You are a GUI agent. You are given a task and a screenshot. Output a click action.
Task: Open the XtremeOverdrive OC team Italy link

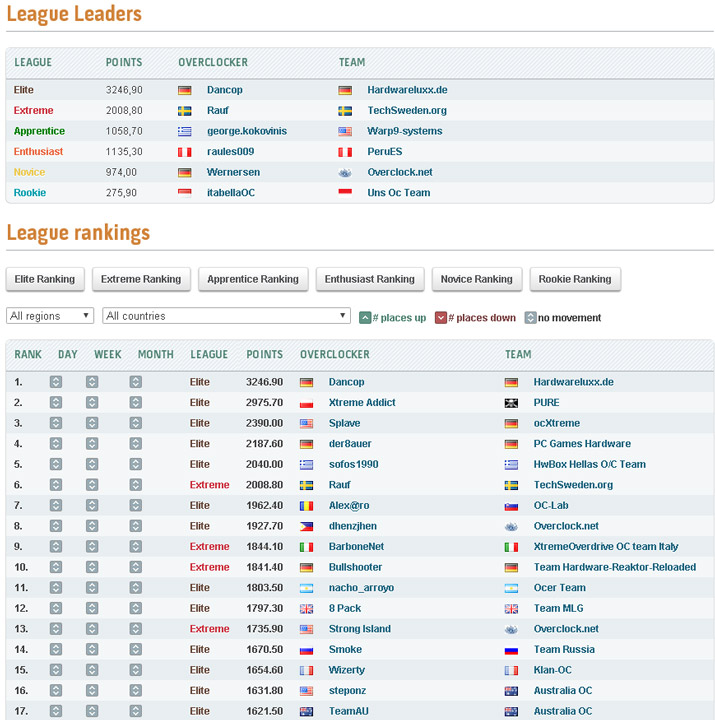pyautogui.click(x=606, y=546)
